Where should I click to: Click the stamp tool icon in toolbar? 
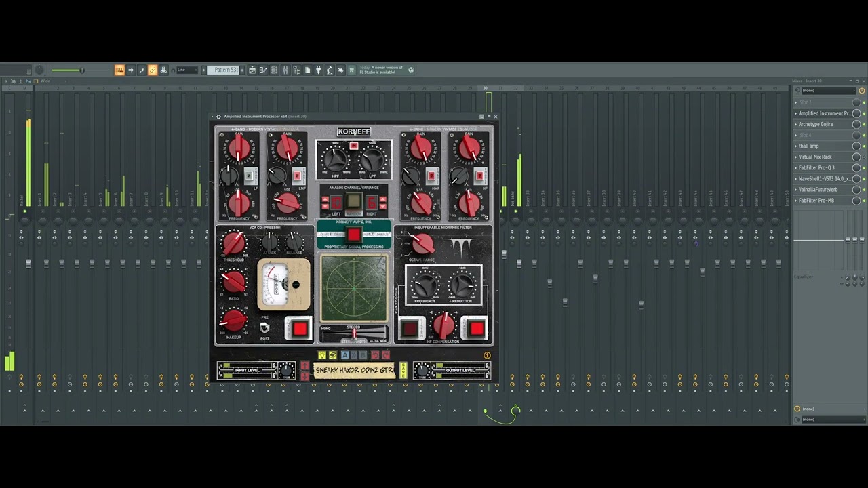click(163, 70)
